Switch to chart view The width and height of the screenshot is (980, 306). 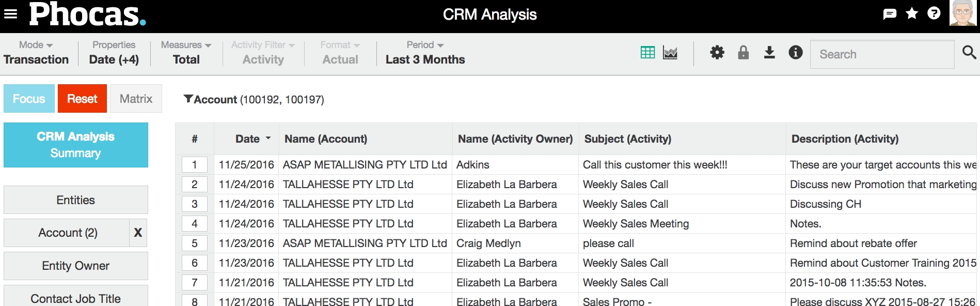670,53
